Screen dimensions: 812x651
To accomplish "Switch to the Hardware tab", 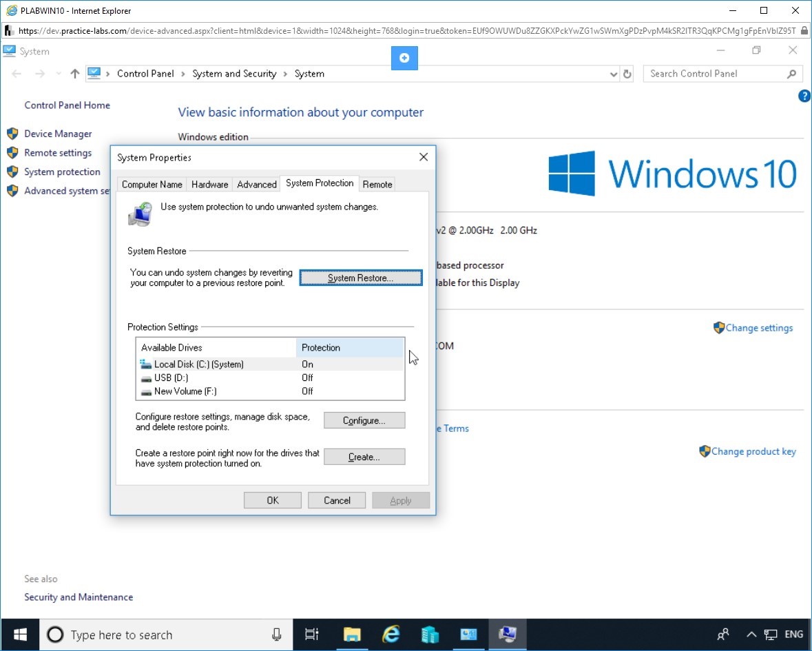I will (x=210, y=185).
